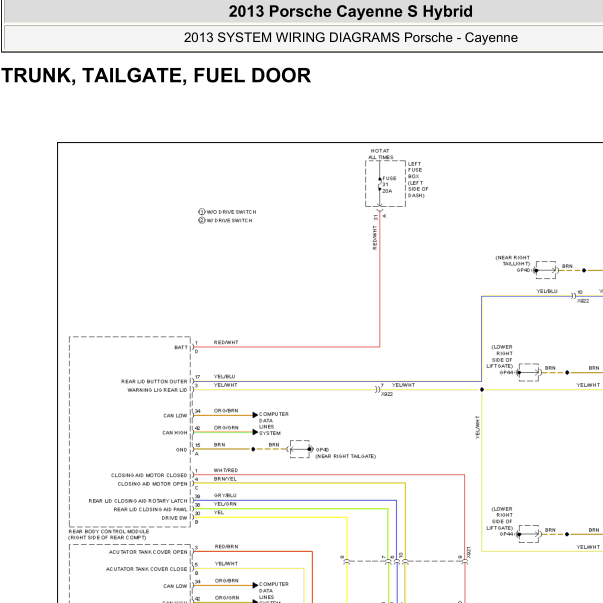603x603 pixels.
Task: Click '2013 SYSTEM WIRING DIAGRAMS Porsche - Cayenne' subtitle
Action: 350,38
